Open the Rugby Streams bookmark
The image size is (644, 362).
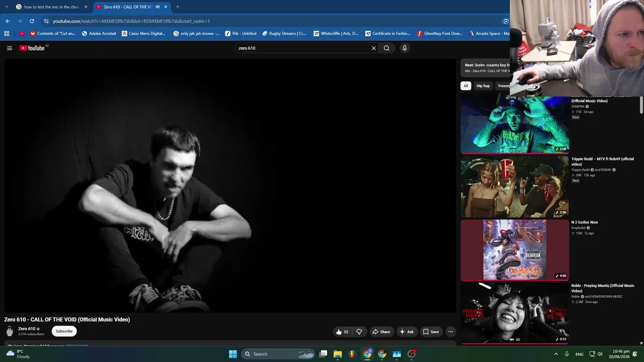pos(284,34)
